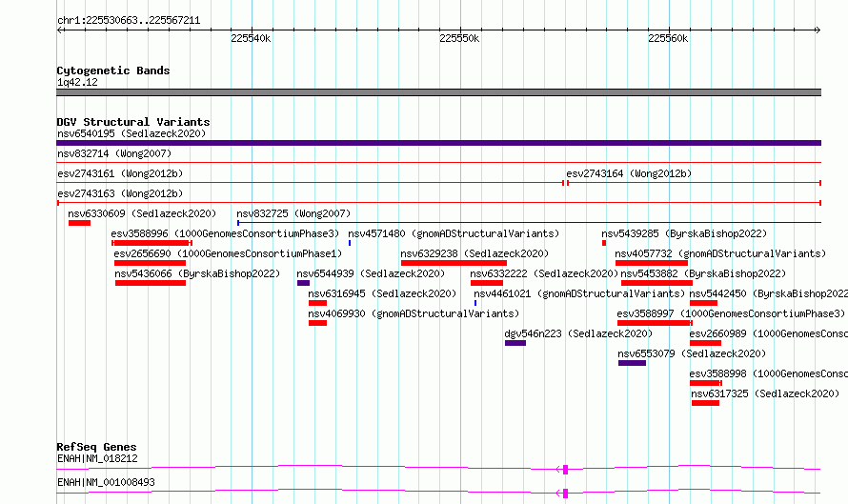Select the nsv832714 (Wong2007) label

coord(114,153)
